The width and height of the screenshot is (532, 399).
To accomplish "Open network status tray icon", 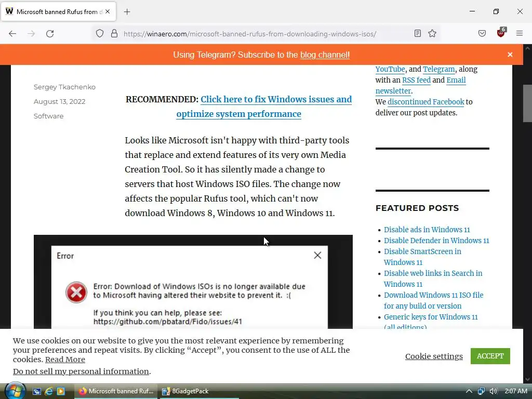I will click(x=481, y=391).
